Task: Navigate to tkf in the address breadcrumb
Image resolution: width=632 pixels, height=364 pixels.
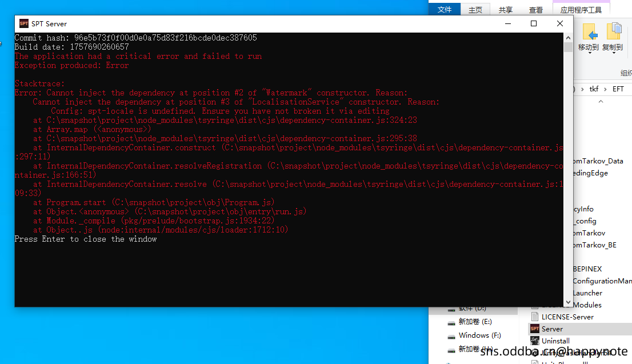Action: click(x=594, y=89)
